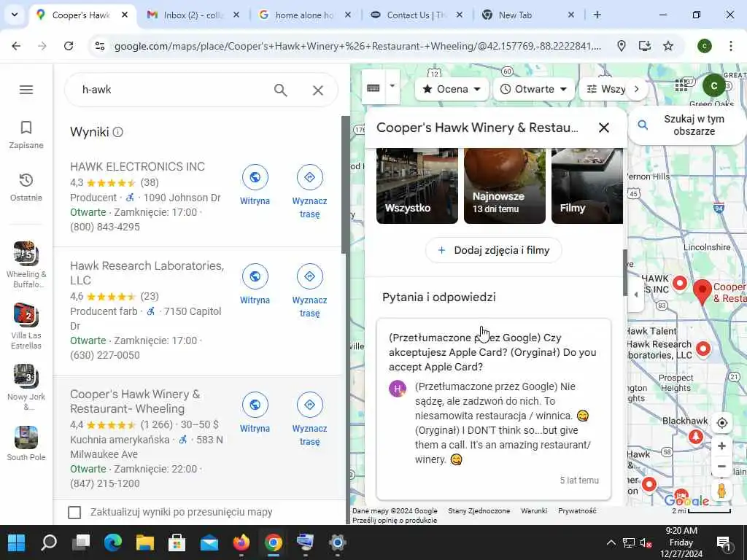Toggle the on-screen keyboard input tool
Viewport: 747px width, 560px height.
coord(373,87)
